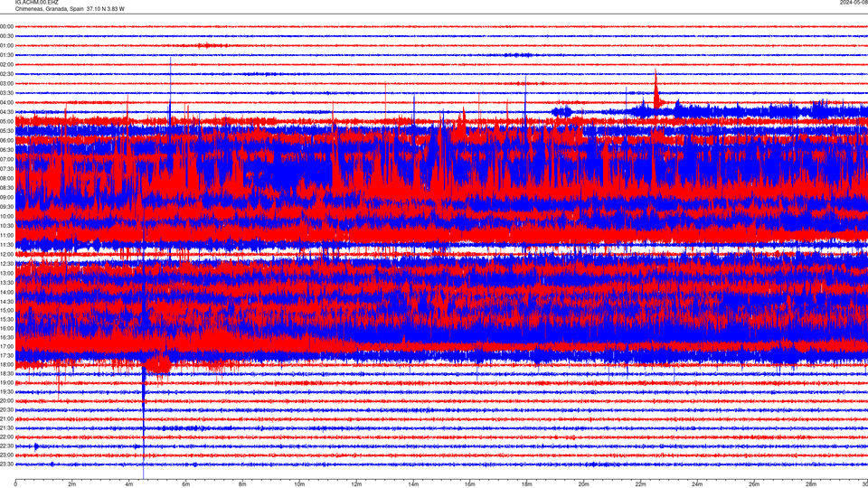Select the 21:30 time label
The height and width of the screenshot is (488, 868).
(x=6, y=428)
